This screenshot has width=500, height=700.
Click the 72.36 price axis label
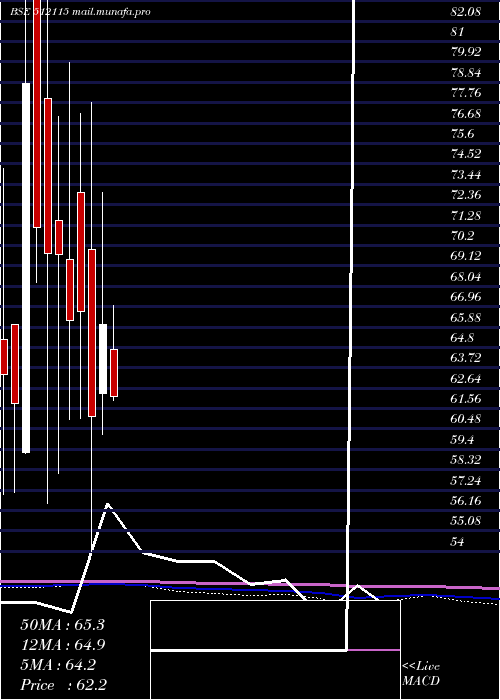(x=466, y=195)
